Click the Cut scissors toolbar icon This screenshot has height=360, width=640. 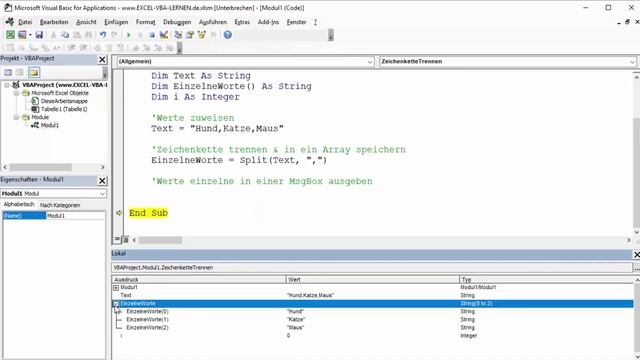tap(53, 35)
